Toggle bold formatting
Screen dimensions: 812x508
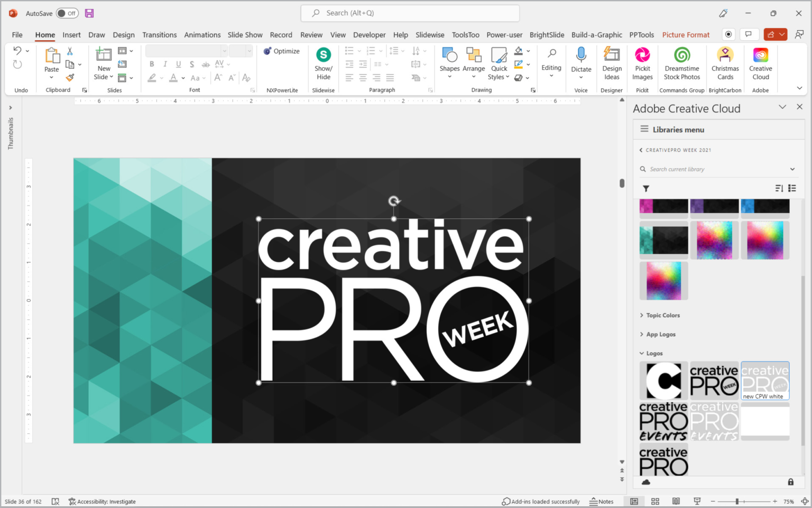click(x=152, y=64)
